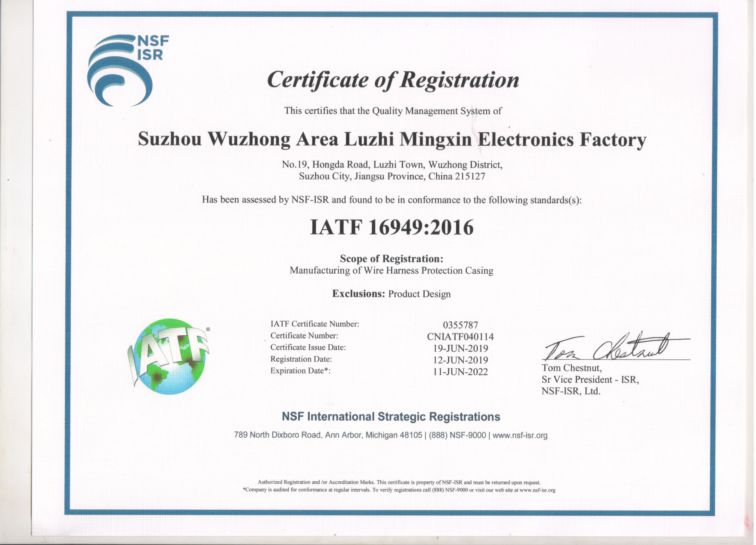Click 'Expiration Date*:' label
The height and width of the screenshot is (545, 756).
[301, 371]
